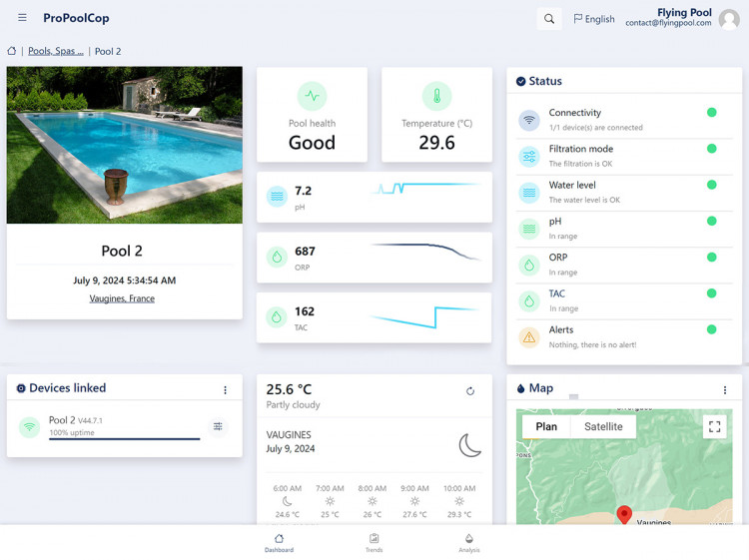Open the Dashboard bottom tab
The height and width of the screenshot is (560, 749).
tap(279, 543)
